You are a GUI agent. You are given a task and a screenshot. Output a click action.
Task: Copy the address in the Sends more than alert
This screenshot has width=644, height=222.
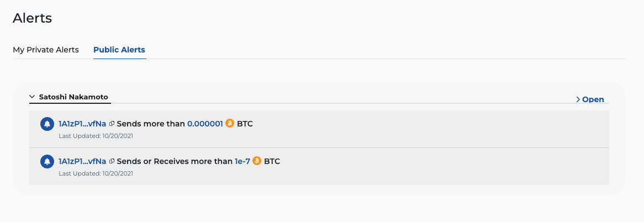pyautogui.click(x=112, y=124)
